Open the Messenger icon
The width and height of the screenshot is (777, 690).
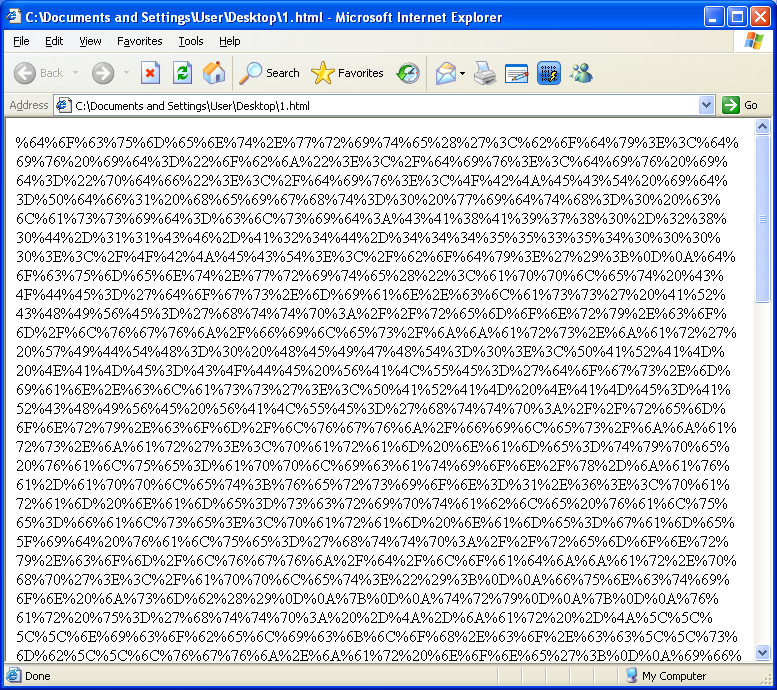point(581,73)
